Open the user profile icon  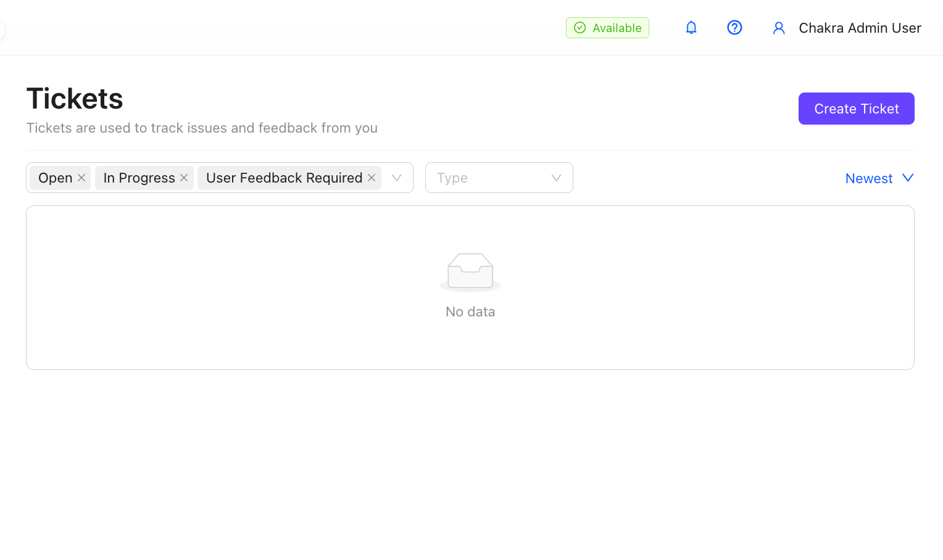pyautogui.click(x=778, y=28)
